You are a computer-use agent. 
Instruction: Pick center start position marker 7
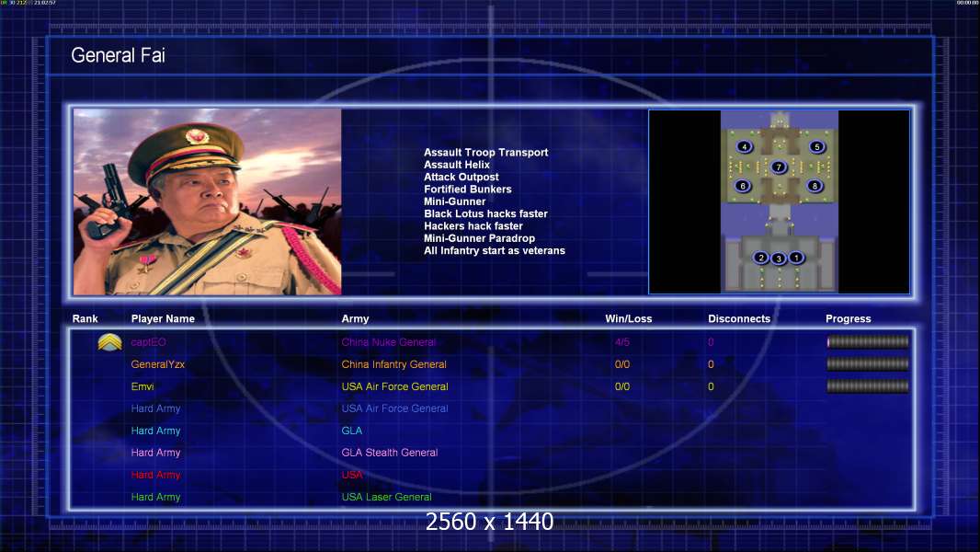(x=778, y=167)
